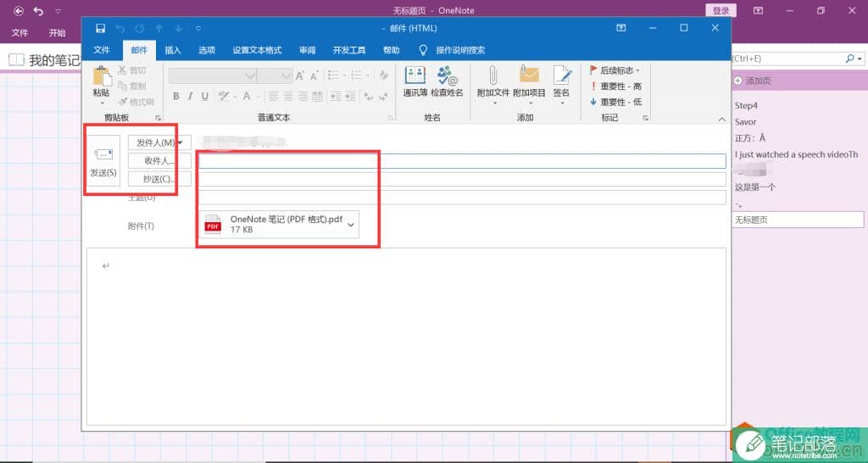Click the Cc (抄送) button
Screen dimensions: 868x463
click(x=159, y=179)
